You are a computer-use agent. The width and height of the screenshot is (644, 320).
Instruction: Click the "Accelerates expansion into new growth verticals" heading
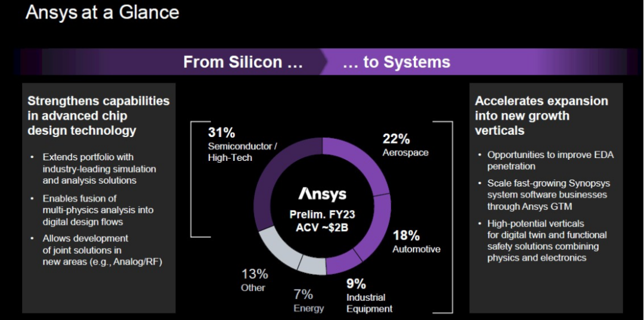pos(541,116)
